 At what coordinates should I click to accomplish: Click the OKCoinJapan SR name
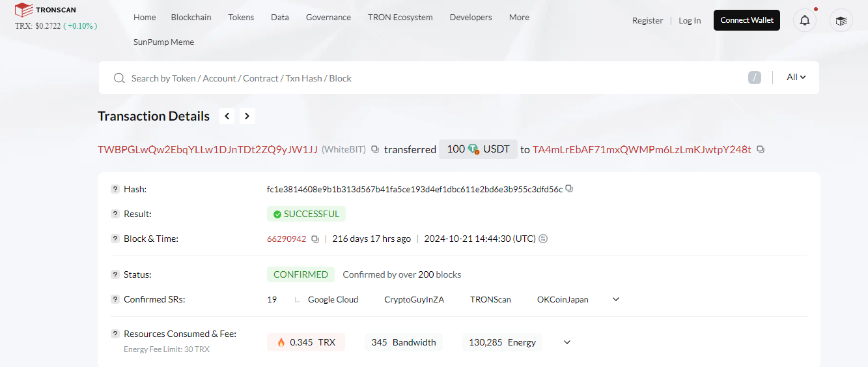563,300
